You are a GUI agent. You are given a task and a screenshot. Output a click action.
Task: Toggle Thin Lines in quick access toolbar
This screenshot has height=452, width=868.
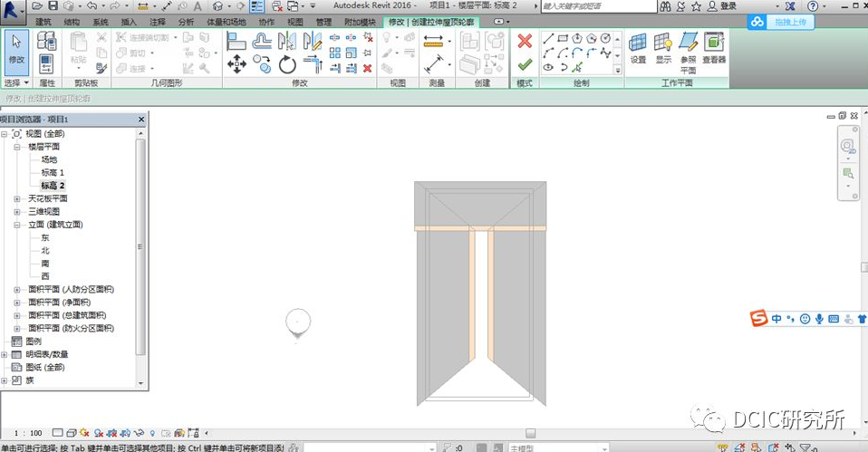point(256,6)
